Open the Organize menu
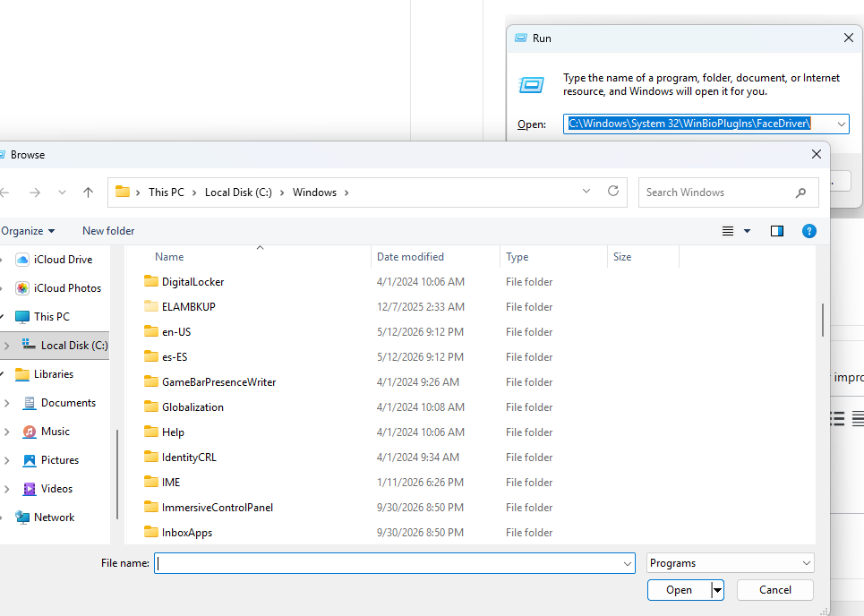This screenshot has height=616, width=864. coord(28,231)
